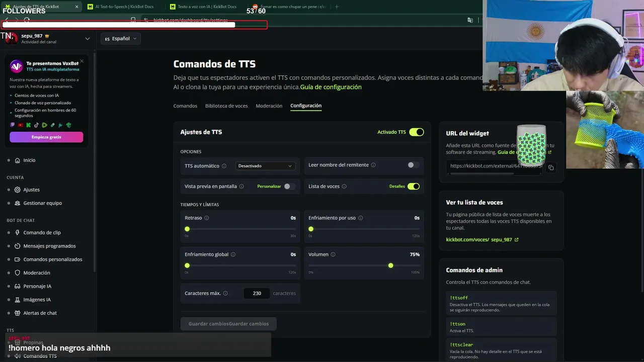Click the Alertas de chat megaphone icon
Image resolution: width=644 pixels, height=362 pixels.
point(17,313)
